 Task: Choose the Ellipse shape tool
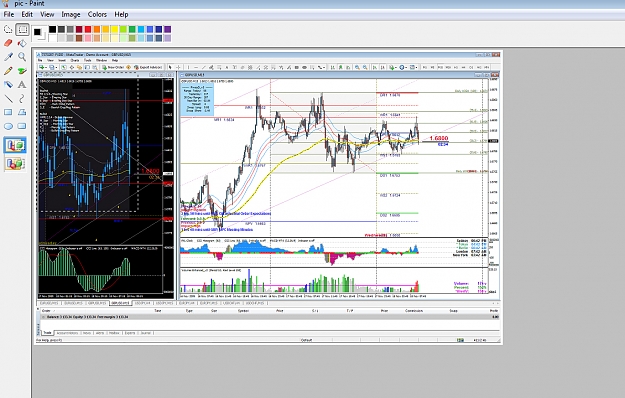[8, 126]
